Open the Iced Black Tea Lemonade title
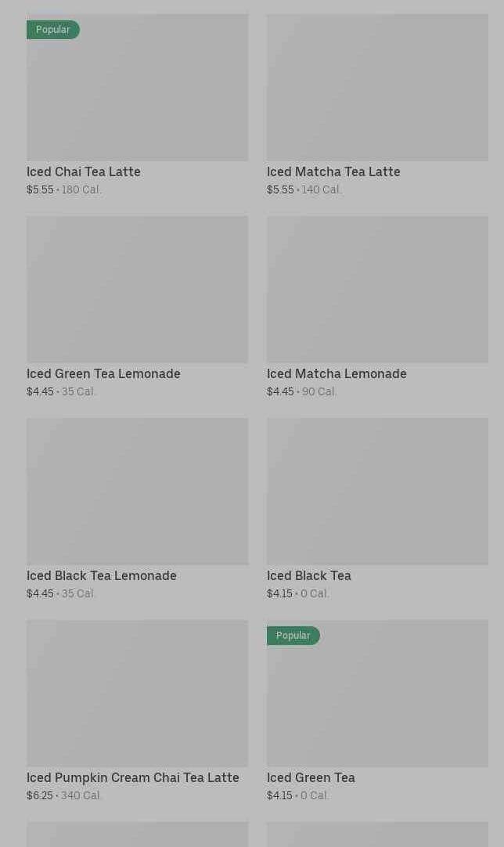The width and height of the screenshot is (504, 847). (x=102, y=575)
